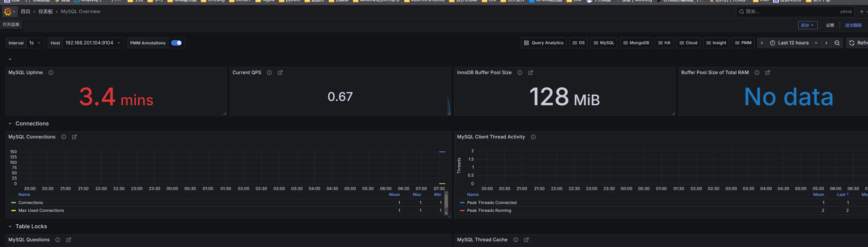This screenshot has height=247, width=868.
Task: Open the MongoDB dashboards menu
Action: (636, 43)
